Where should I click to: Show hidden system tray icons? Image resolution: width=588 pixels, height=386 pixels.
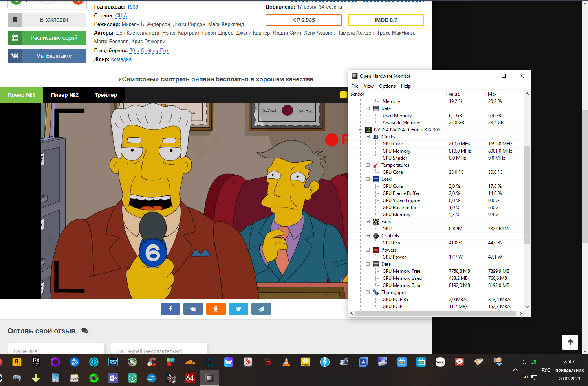pyautogui.click(x=515, y=370)
